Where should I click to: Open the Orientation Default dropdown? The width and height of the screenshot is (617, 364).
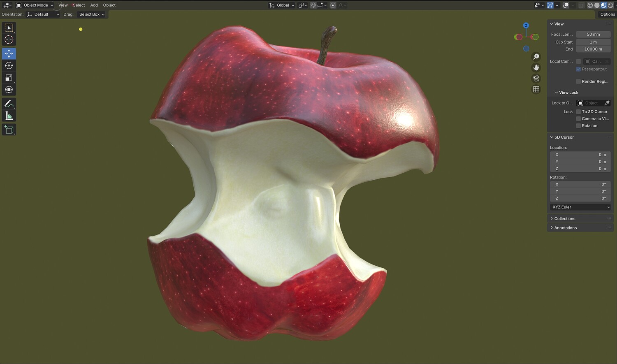point(43,14)
